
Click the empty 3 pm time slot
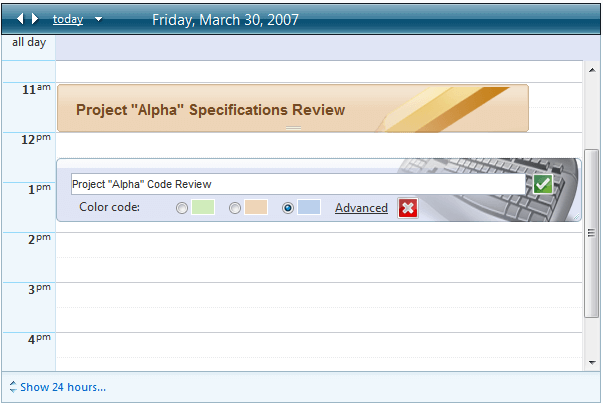pos(318,295)
